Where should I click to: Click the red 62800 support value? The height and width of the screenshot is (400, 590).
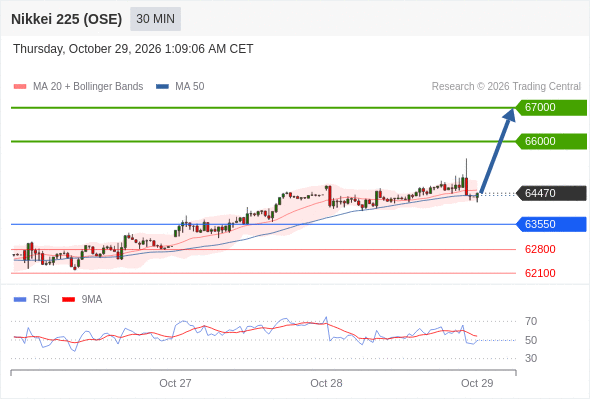pyautogui.click(x=540, y=249)
